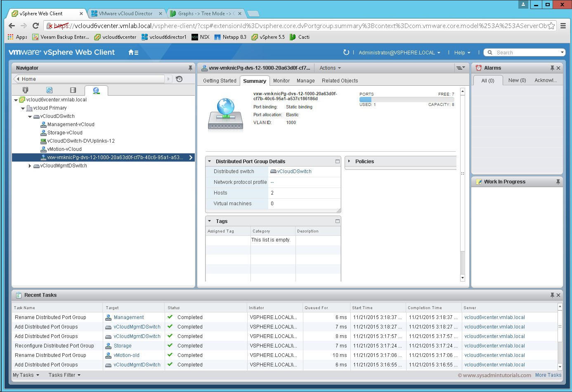This screenshot has width=572, height=392.
Task: Click the navigator history clock icon
Action: (x=179, y=79)
